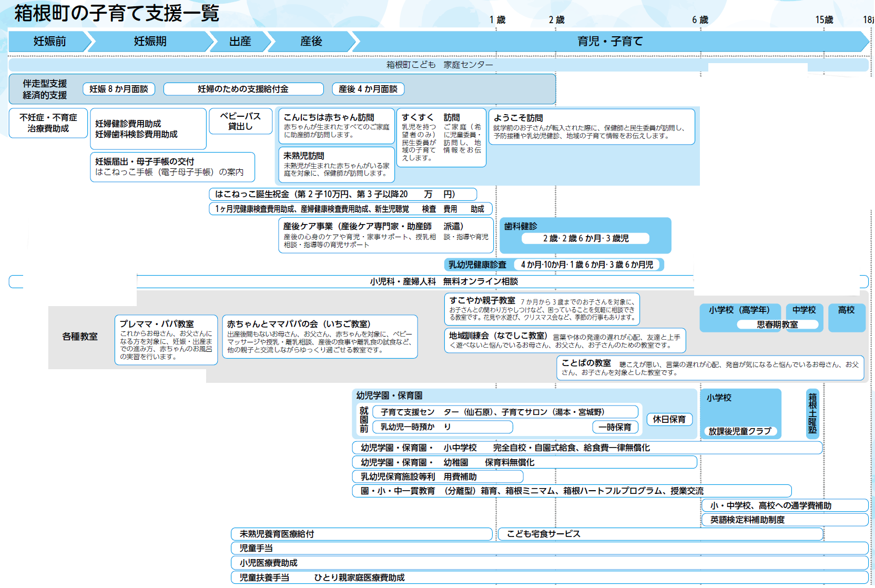Open the 産後4か月面談 item
The image size is (875, 588).
368,89
